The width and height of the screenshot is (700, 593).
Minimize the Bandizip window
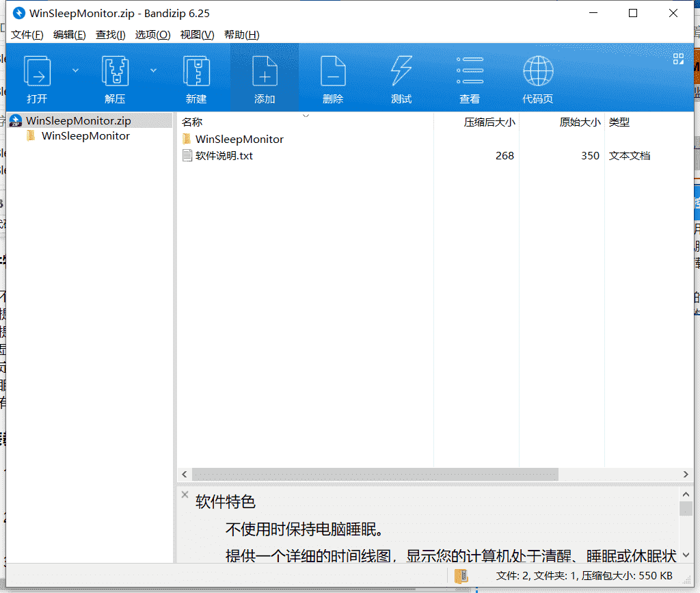593,13
